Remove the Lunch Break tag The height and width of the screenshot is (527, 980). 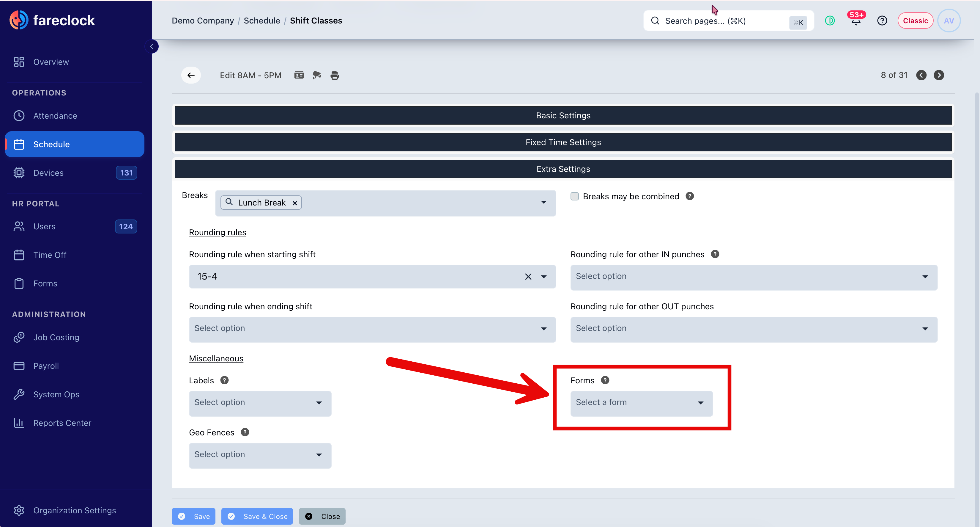295,203
